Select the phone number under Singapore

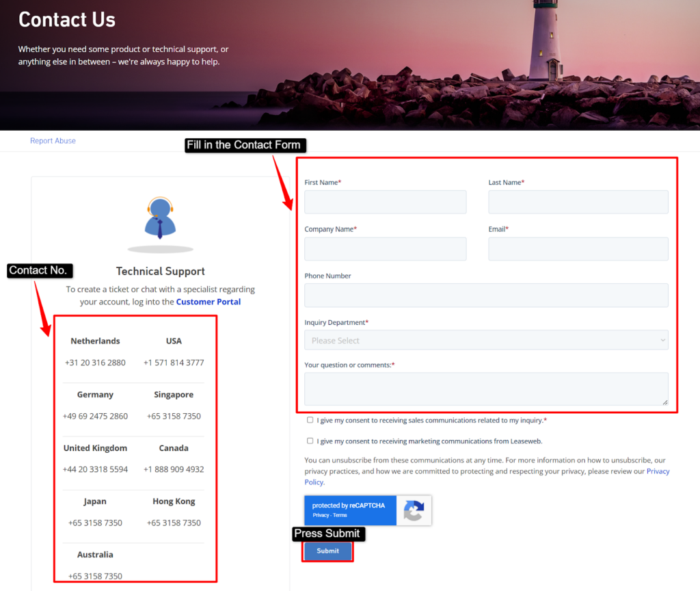[x=174, y=417]
